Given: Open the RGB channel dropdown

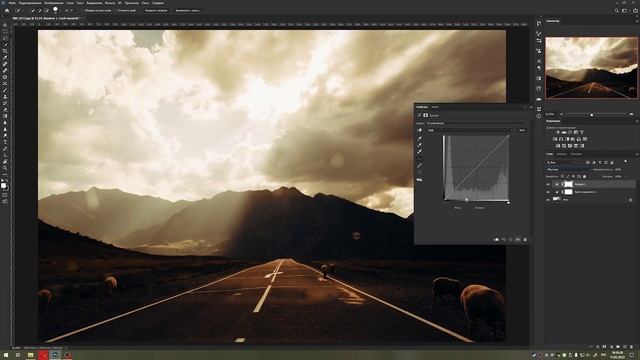Looking at the screenshot, I should point(470,130).
